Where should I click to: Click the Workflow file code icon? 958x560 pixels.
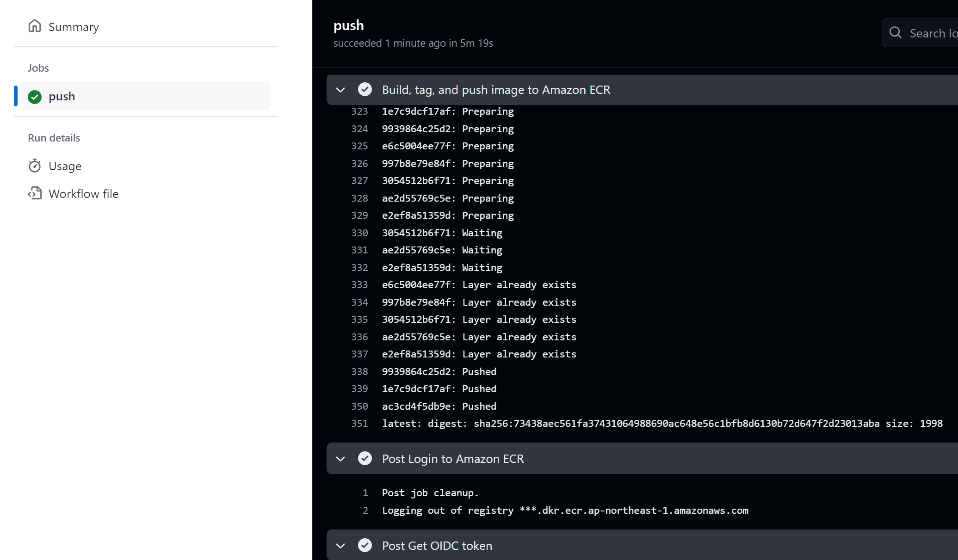pos(35,193)
